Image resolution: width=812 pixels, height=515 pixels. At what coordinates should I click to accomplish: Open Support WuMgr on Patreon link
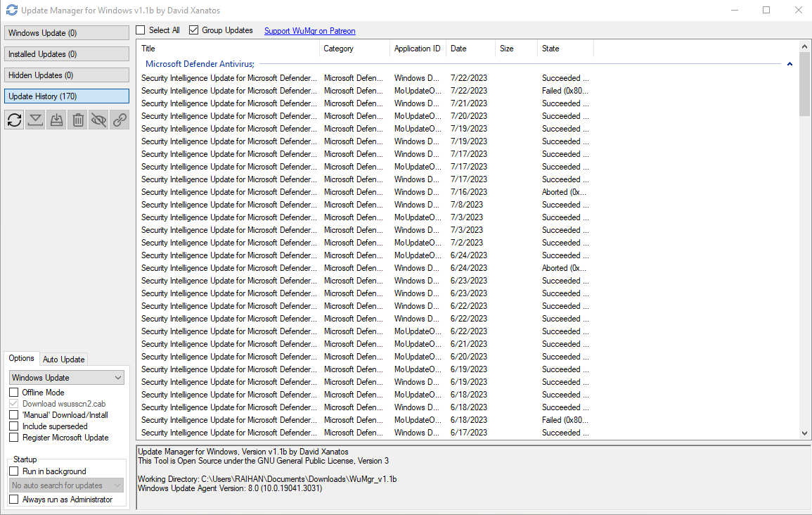pyautogui.click(x=309, y=30)
